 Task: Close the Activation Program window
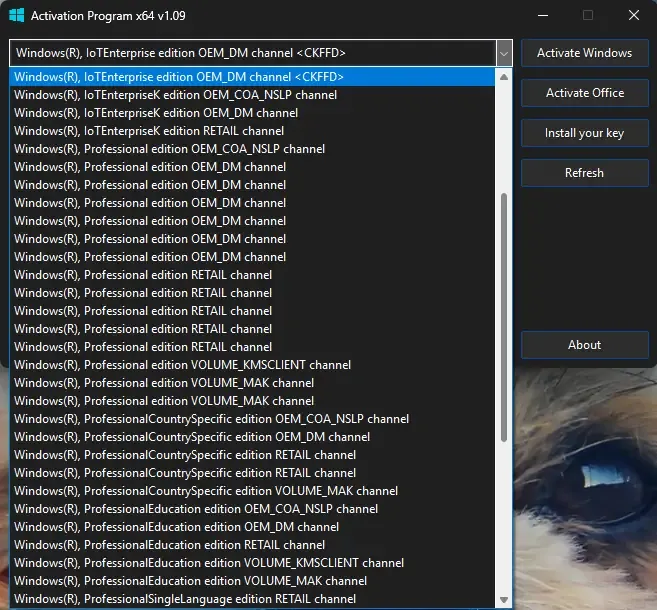pyautogui.click(x=634, y=16)
